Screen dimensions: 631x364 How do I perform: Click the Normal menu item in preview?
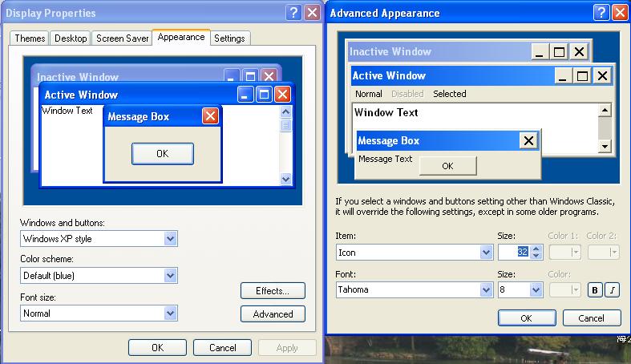point(368,94)
